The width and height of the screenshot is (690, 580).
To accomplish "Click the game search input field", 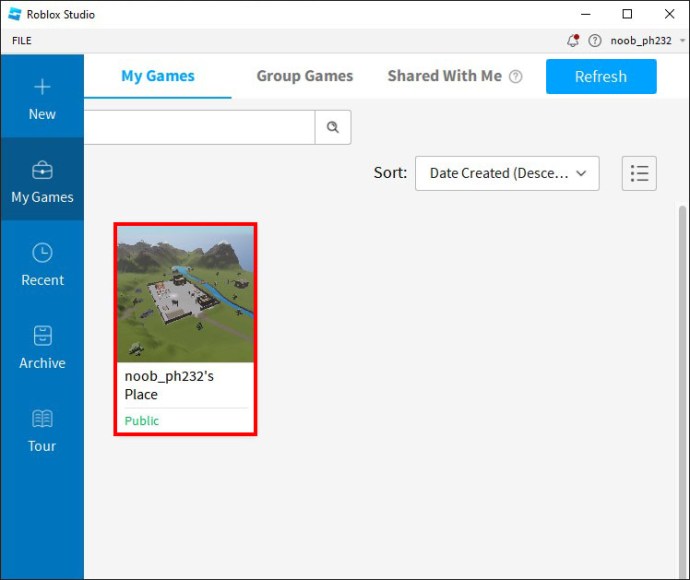I will 199,127.
